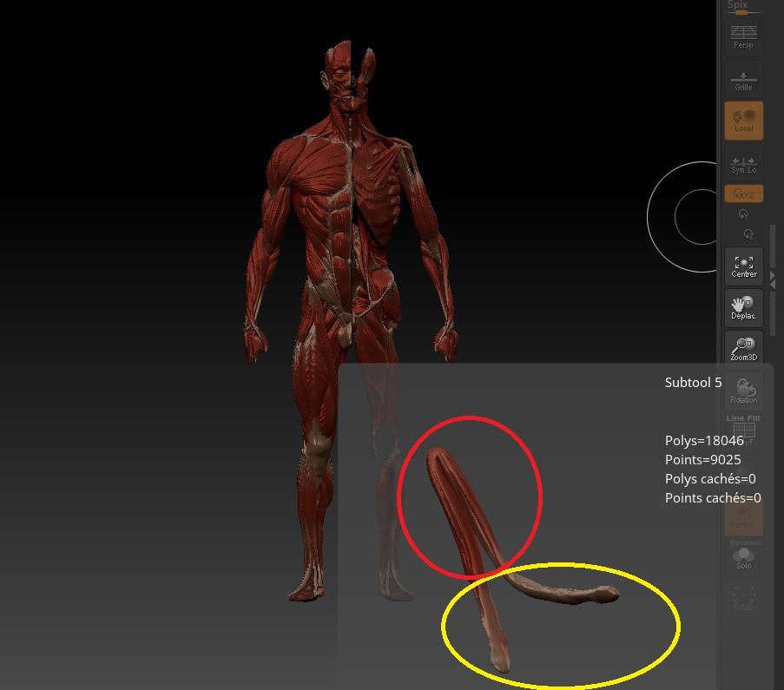
Task: Disable Local symmetry mode button
Action: click(743, 121)
